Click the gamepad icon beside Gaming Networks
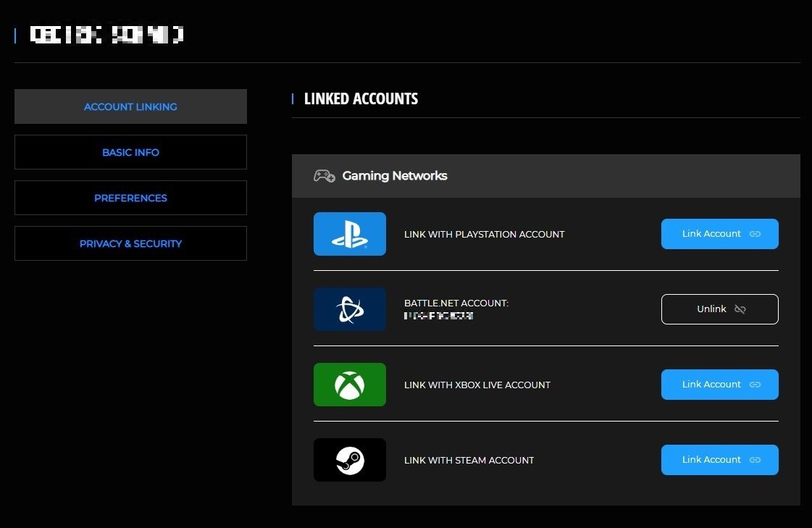Viewport: 812px width, 528px height. [x=324, y=176]
